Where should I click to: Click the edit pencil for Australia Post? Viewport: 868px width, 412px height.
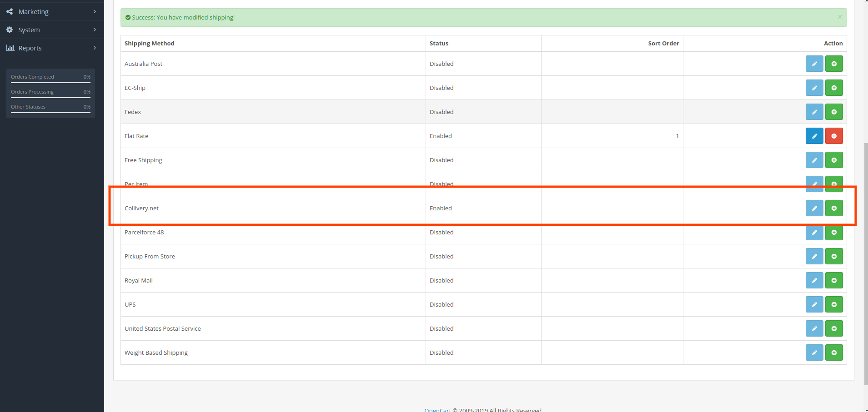[x=814, y=64]
